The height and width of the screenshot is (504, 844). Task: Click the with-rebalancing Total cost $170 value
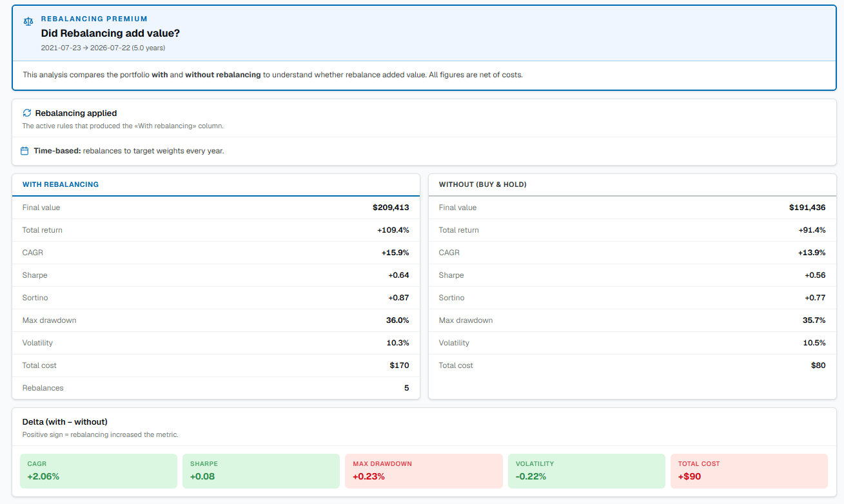pyautogui.click(x=400, y=365)
